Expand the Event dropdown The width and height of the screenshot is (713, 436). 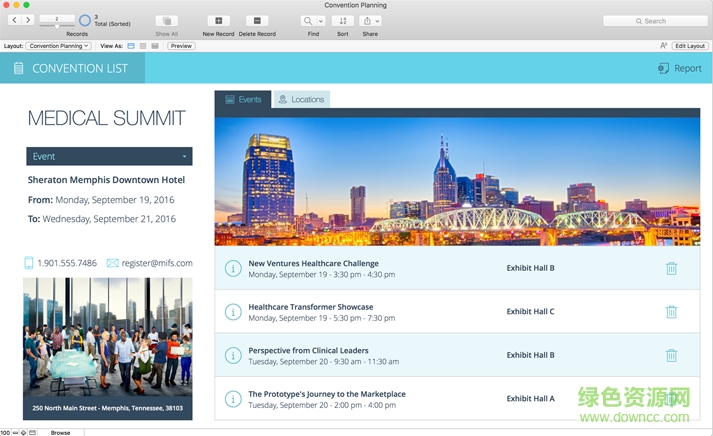click(109, 156)
